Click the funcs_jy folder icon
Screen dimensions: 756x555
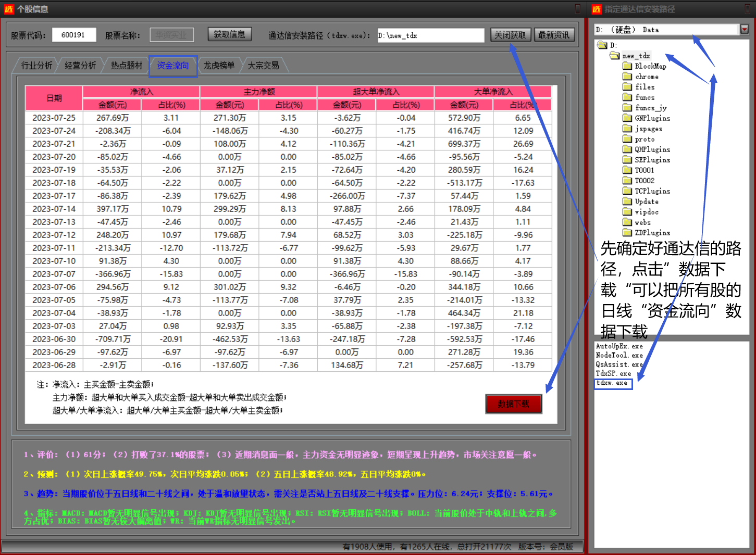tap(627, 108)
